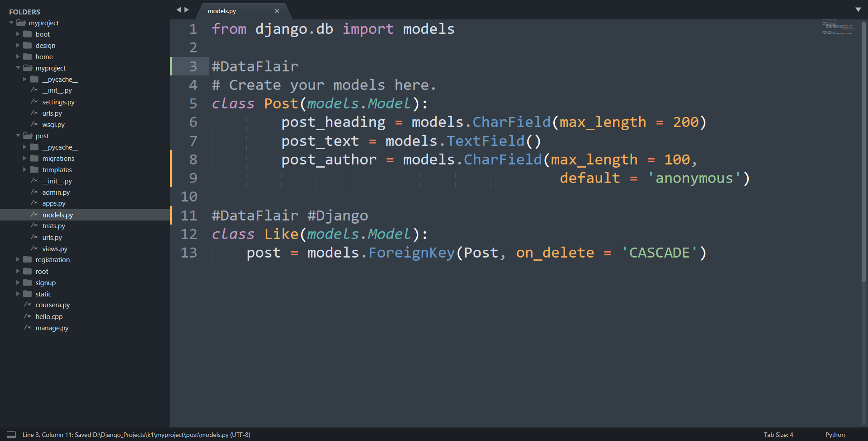Click the back navigation arrow
The image size is (868, 441).
coord(178,9)
